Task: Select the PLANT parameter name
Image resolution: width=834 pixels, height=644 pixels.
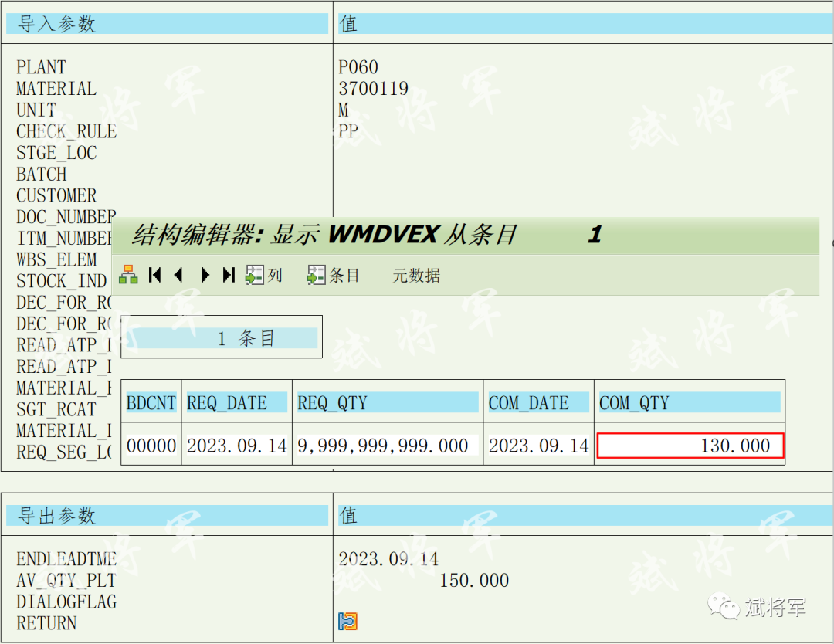Action: click(41, 67)
